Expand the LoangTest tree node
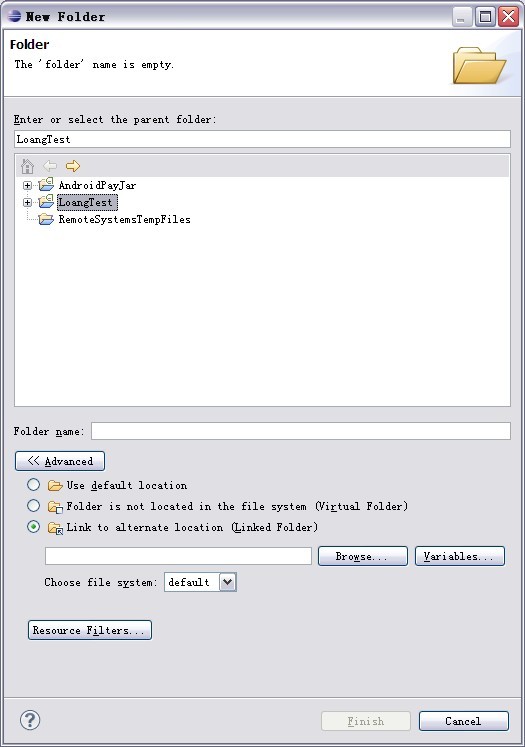Screen dimensions: 525x747 [28, 202]
